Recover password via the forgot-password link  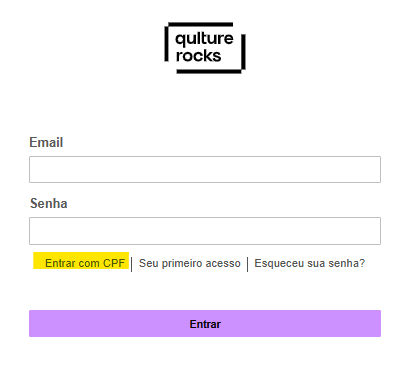[x=310, y=263]
